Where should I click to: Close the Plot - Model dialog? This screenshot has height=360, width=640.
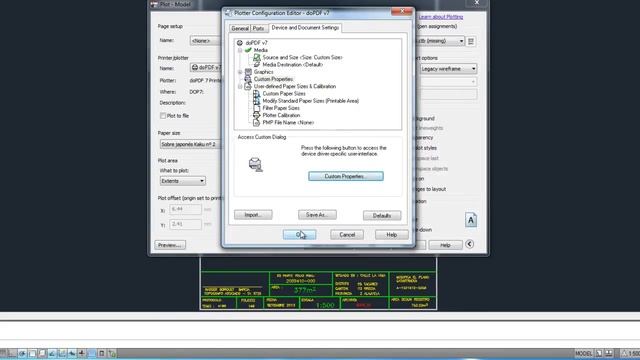pos(476,3)
